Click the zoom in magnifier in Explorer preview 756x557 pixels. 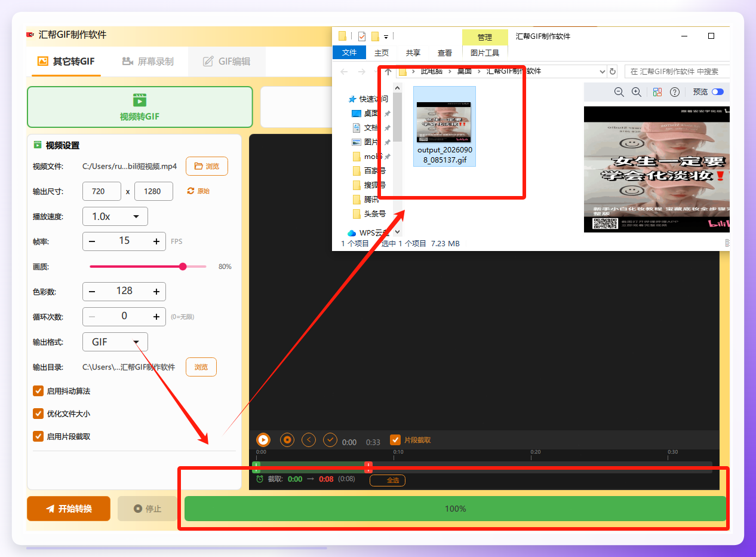point(637,92)
